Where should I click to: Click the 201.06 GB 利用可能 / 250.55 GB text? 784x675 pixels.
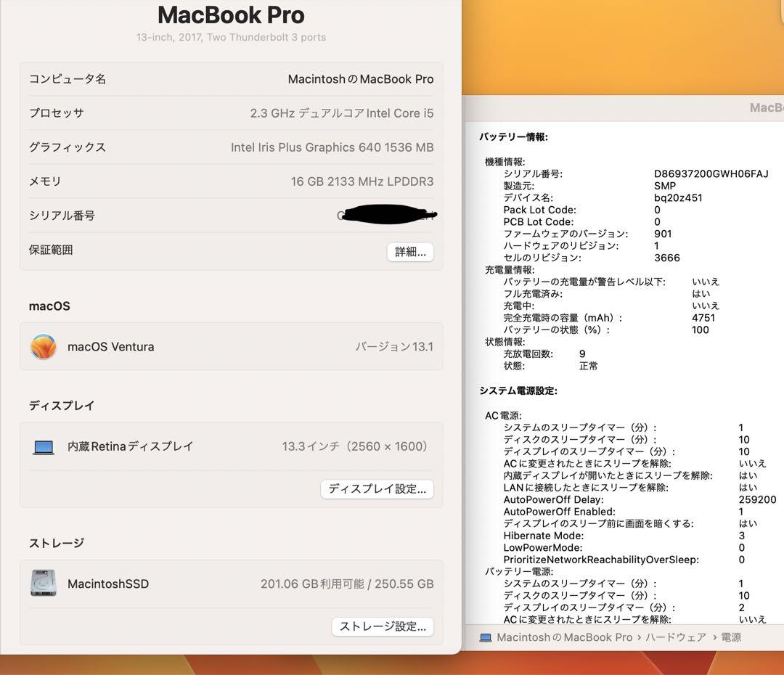[347, 584]
